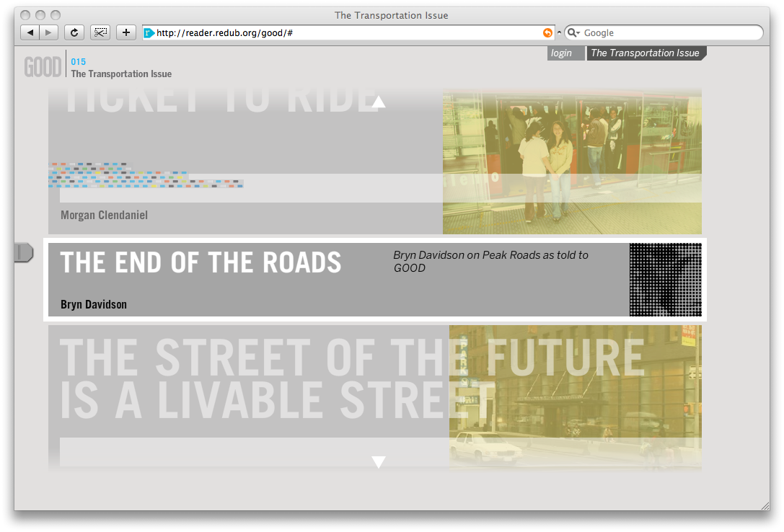Viewport: 784px width, 532px height.
Task: Open the Ticket to Ride article title
Action: [221, 100]
